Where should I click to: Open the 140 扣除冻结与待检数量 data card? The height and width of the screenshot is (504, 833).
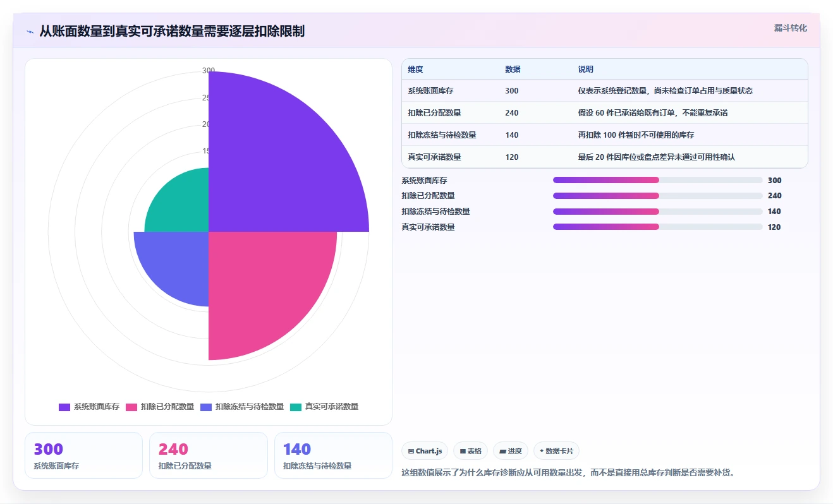point(333,455)
